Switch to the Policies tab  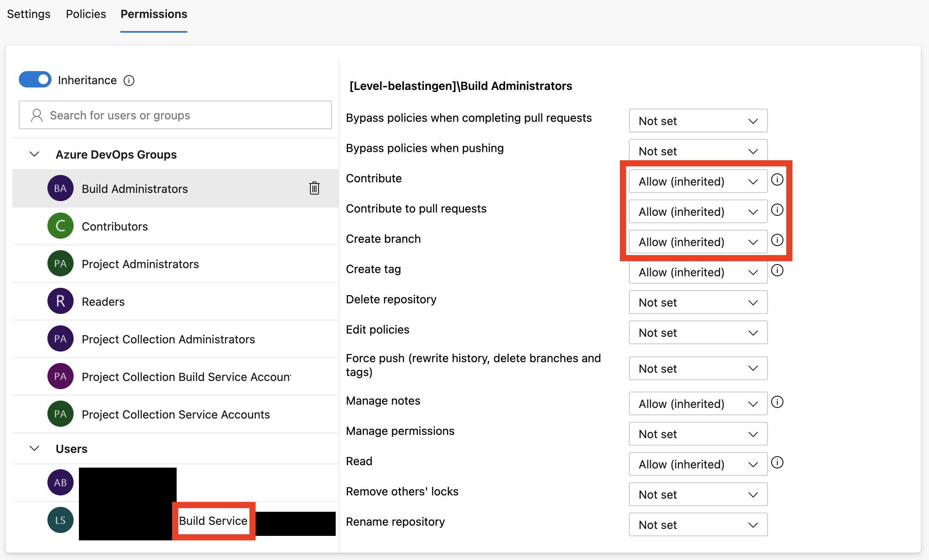[86, 14]
